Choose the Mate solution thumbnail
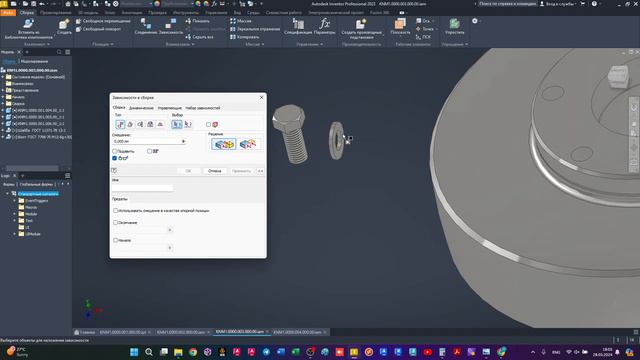This screenshot has width=640, height=360. tap(224, 144)
